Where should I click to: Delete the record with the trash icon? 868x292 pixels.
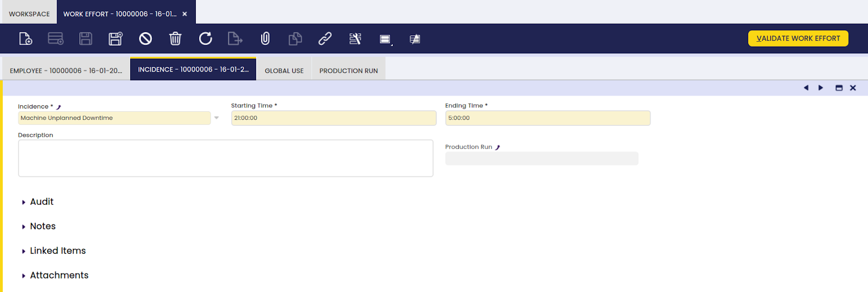175,39
